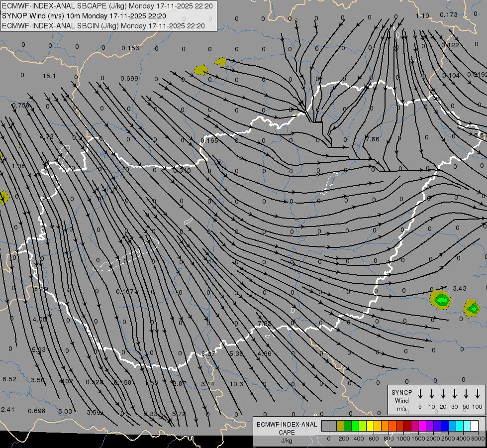
Task: Click the 15.1 value on the map
Action: [x=49, y=76]
